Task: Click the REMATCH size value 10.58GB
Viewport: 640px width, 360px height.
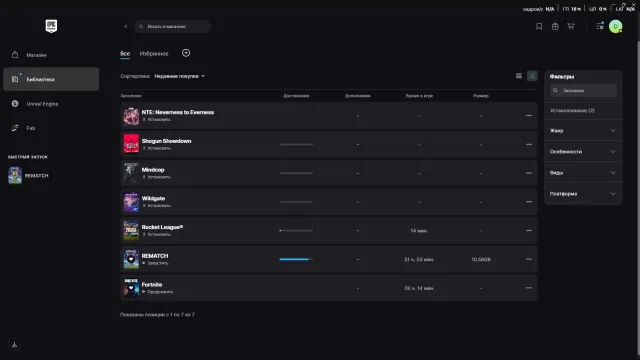Action: [481, 260]
